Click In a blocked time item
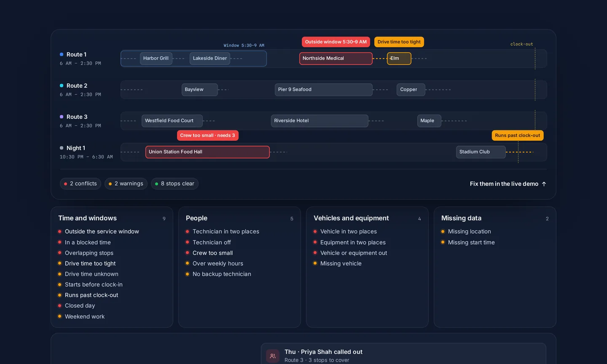Screen dimensions: 607x364 88,243
